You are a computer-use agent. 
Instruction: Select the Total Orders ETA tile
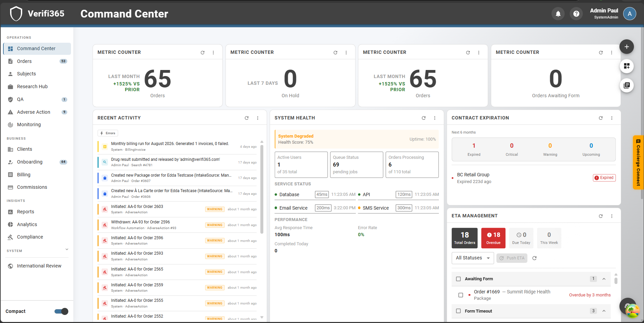[465, 238]
